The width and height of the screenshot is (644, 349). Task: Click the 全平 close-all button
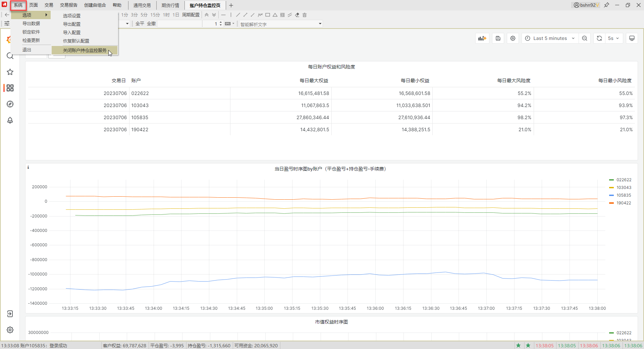[x=140, y=23]
